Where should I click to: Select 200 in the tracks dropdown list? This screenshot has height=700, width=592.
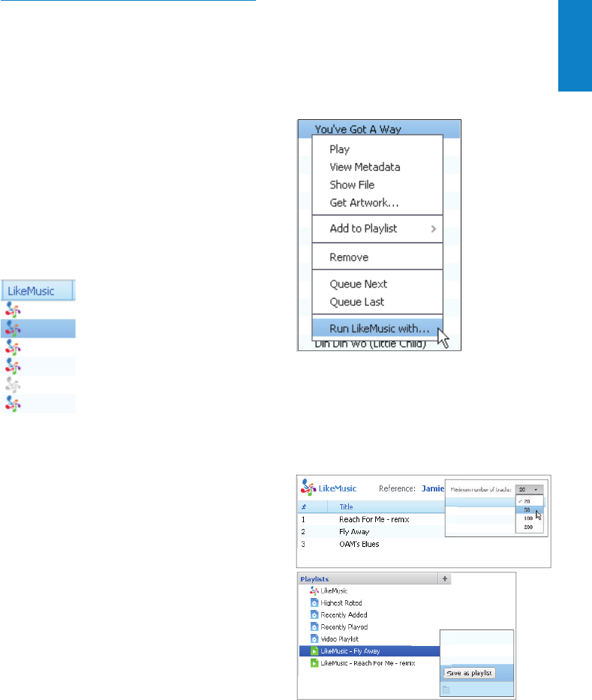coord(530,527)
